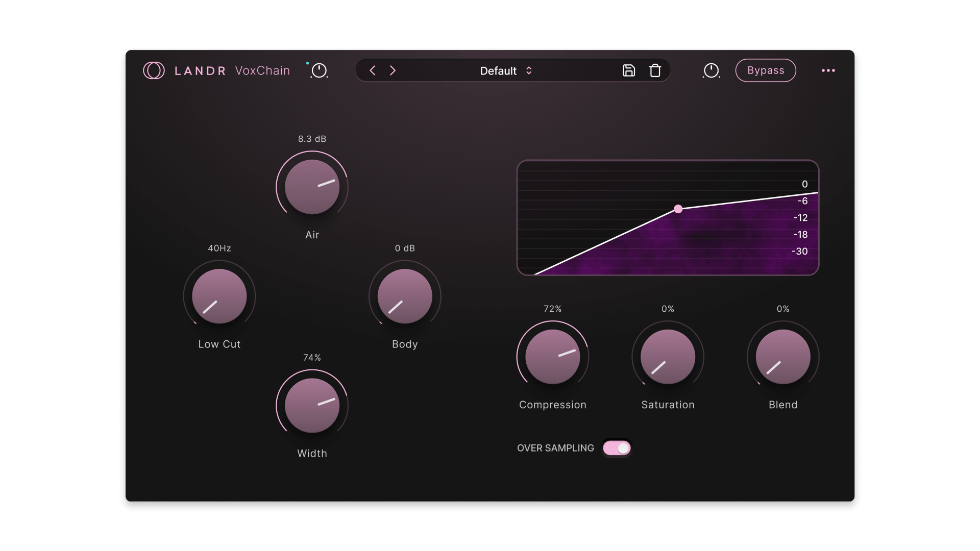The height and width of the screenshot is (551, 980).
Task: Click the -30 graph scale label
Action: [x=800, y=251]
